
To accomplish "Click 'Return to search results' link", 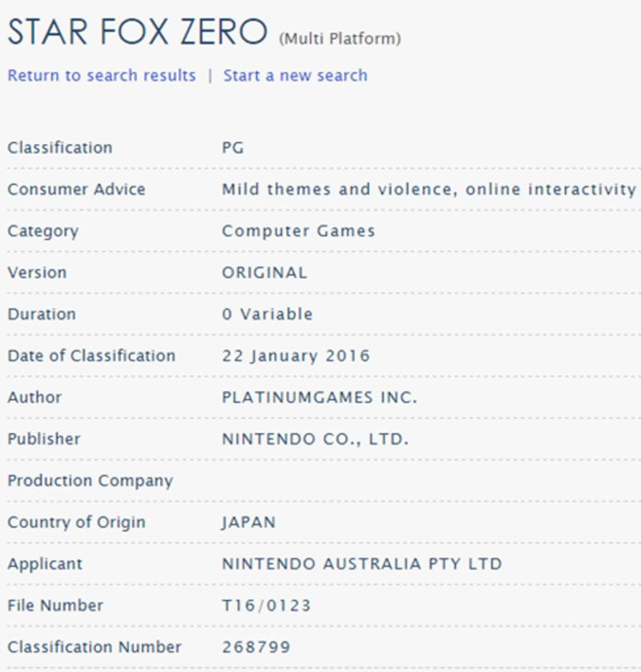I will (x=102, y=75).
